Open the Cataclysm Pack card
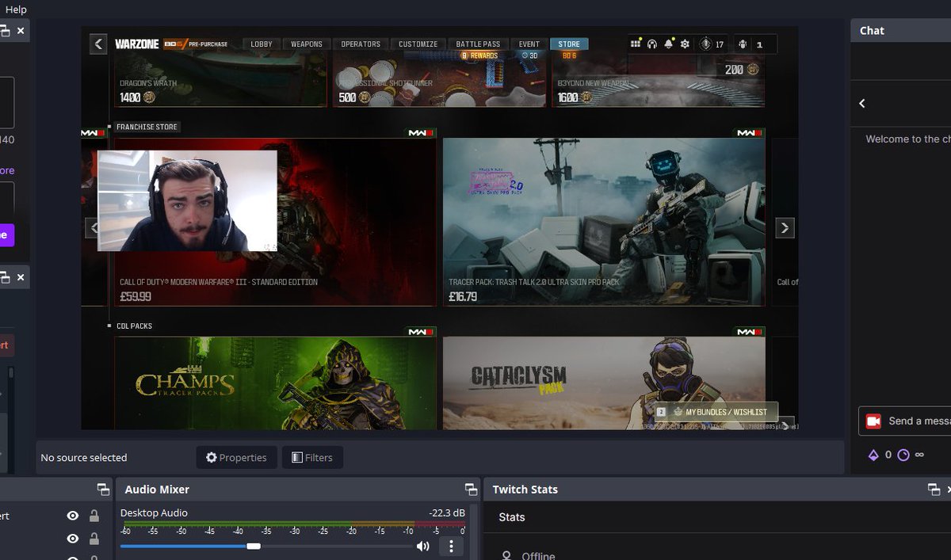951x560 pixels. [604, 383]
